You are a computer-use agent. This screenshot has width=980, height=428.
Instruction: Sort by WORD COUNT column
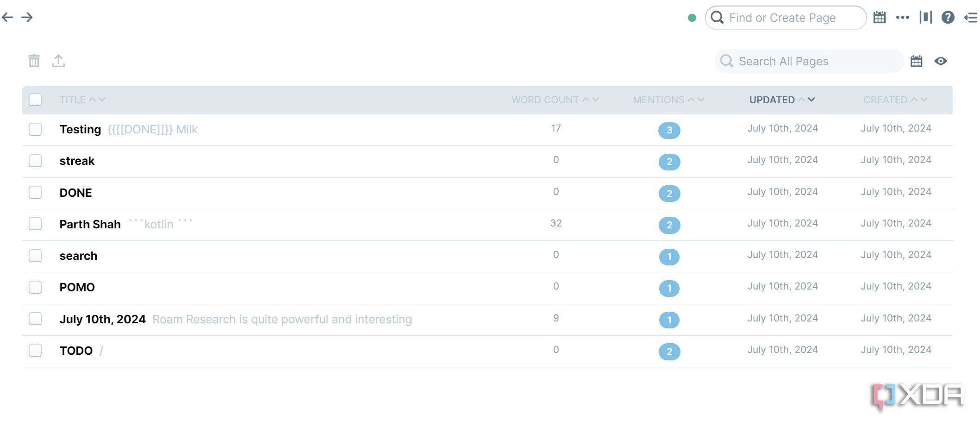point(545,100)
